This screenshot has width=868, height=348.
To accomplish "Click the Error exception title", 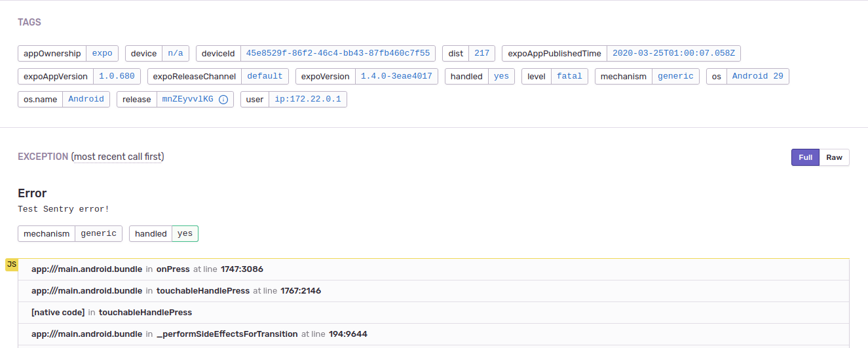I will click(32, 193).
